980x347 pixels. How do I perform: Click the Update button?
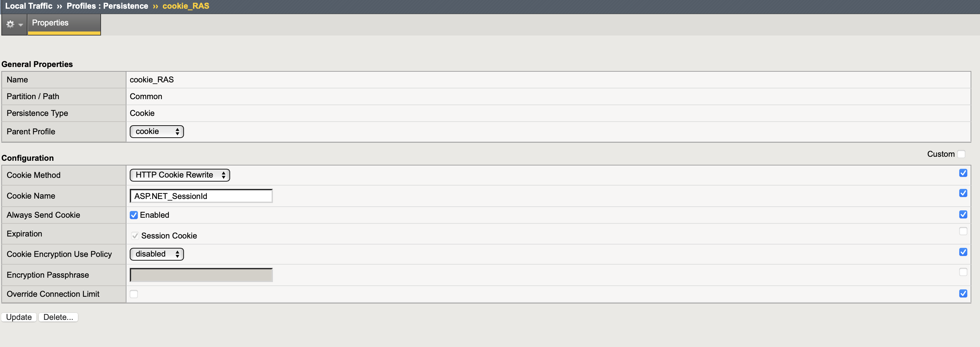(19, 317)
